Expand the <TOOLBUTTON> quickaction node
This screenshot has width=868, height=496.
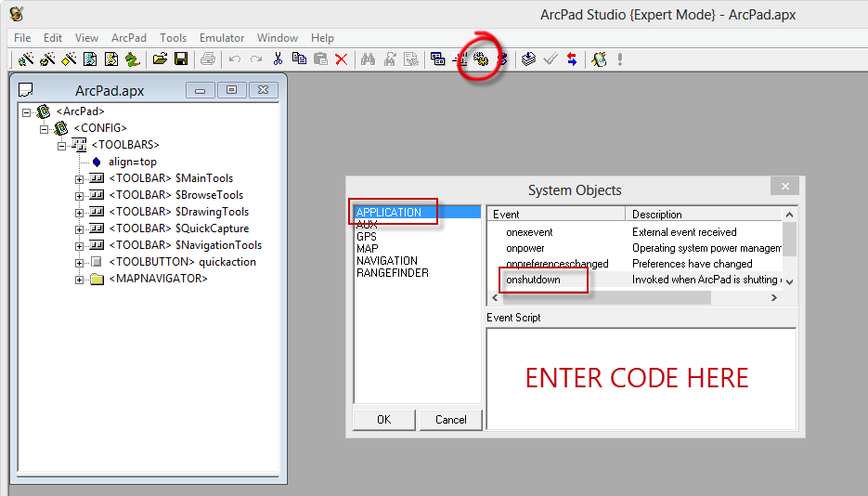point(79,263)
